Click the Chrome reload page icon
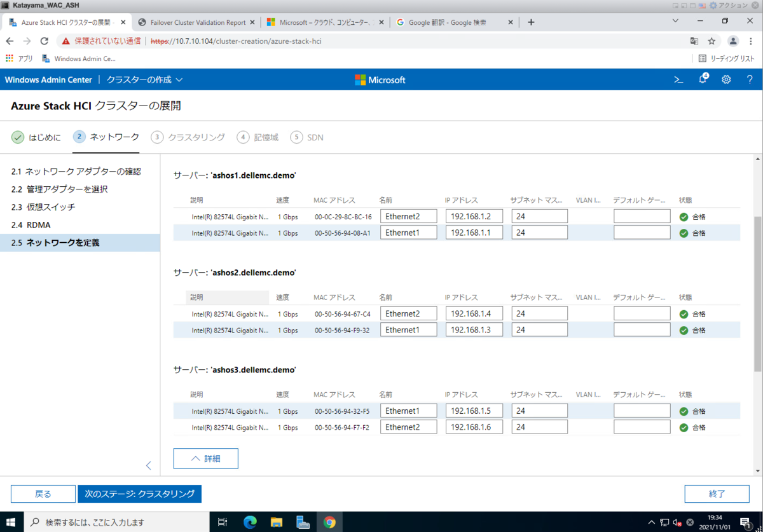Image resolution: width=763 pixels, height=532 pixels. (44, 41)
